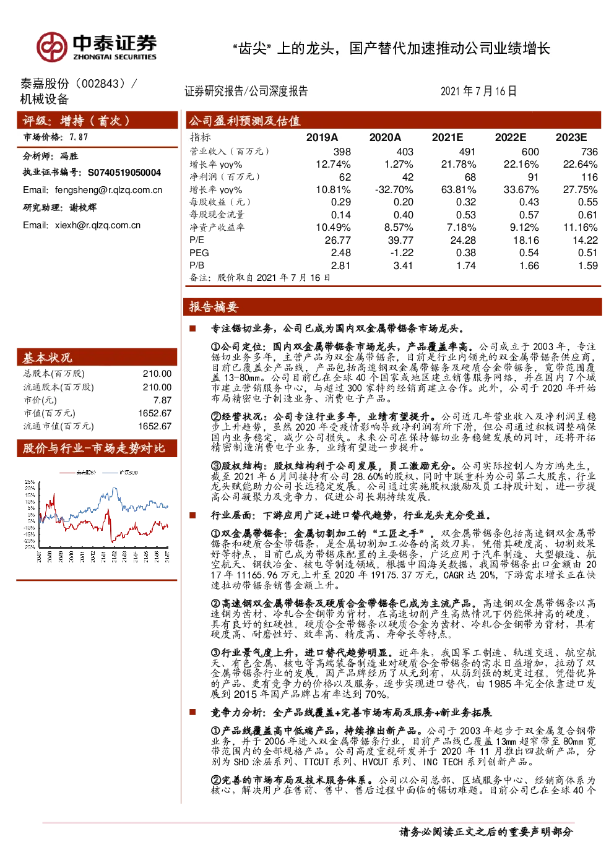Viewport: 614px width, 868px height.
Task: Click the table note 备注: 股价取自 2021年7月16日
Action: pyautogui.click(x=260, y=278)
